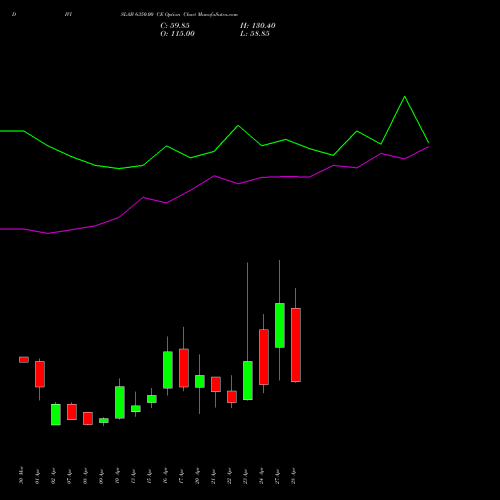Select the 30 Mar date label
This screenshot has width=500, height=500.
click(22, 475)
